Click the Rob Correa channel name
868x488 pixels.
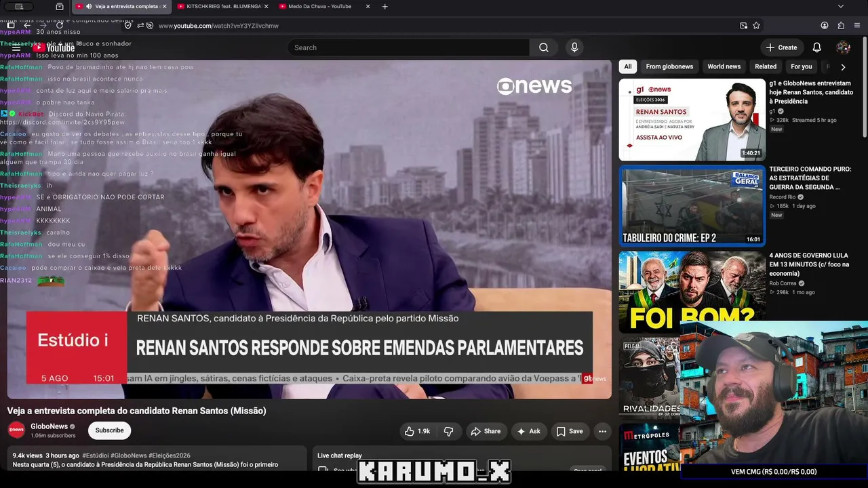coord(784,283)
